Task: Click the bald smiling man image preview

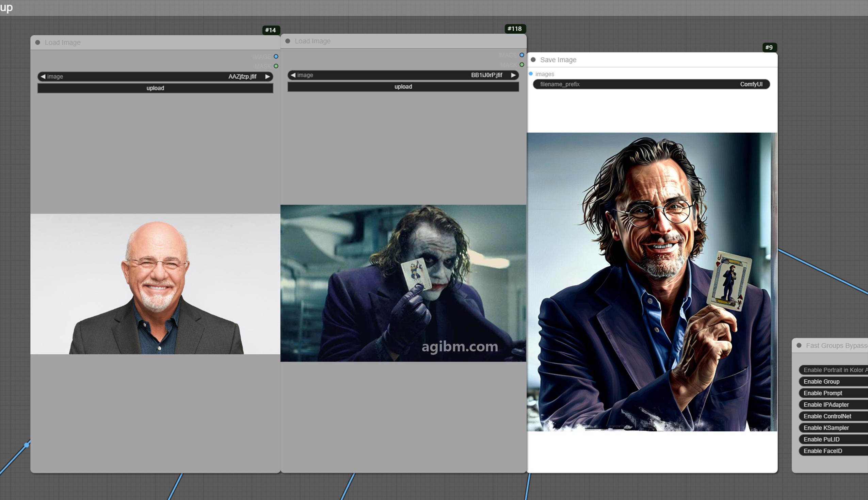Action: click(155, 284)
